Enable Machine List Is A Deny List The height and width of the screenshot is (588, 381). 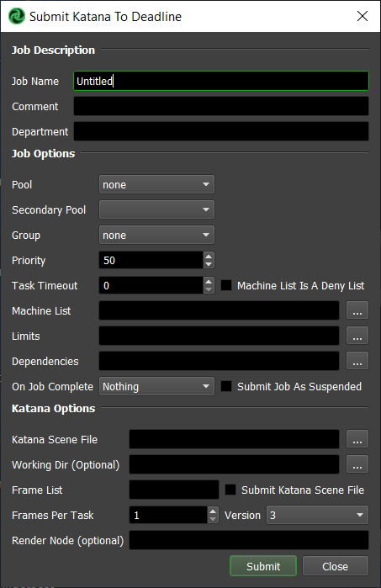coord(226,285)
